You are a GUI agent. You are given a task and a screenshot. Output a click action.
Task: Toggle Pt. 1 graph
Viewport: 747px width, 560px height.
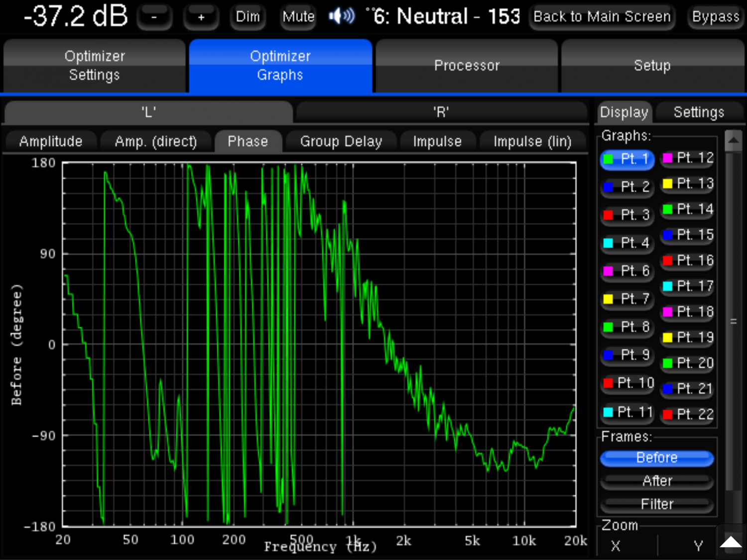coord(627,159)
